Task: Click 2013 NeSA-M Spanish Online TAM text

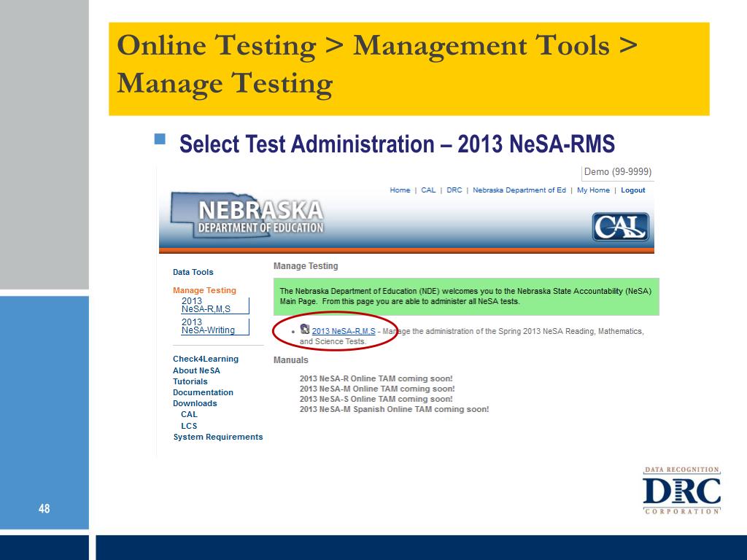Action: pyautogui.click(x=394, y=409)
